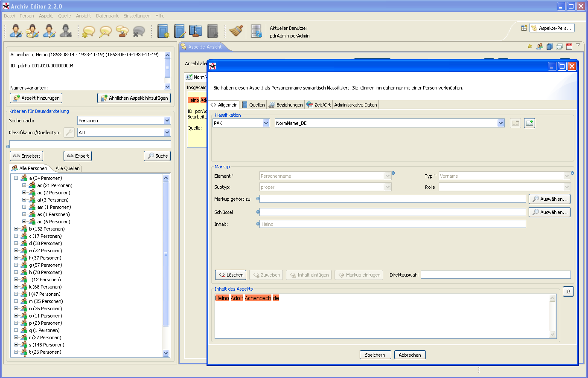588x378 pixels.
Task: Switch to the Zeit/Ort tab
Action: [318, 105]
